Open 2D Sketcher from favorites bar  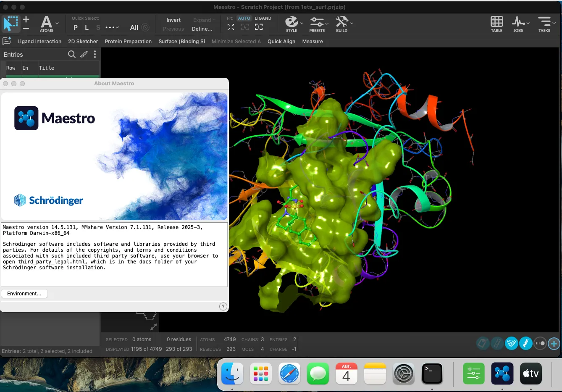[83, 42]
